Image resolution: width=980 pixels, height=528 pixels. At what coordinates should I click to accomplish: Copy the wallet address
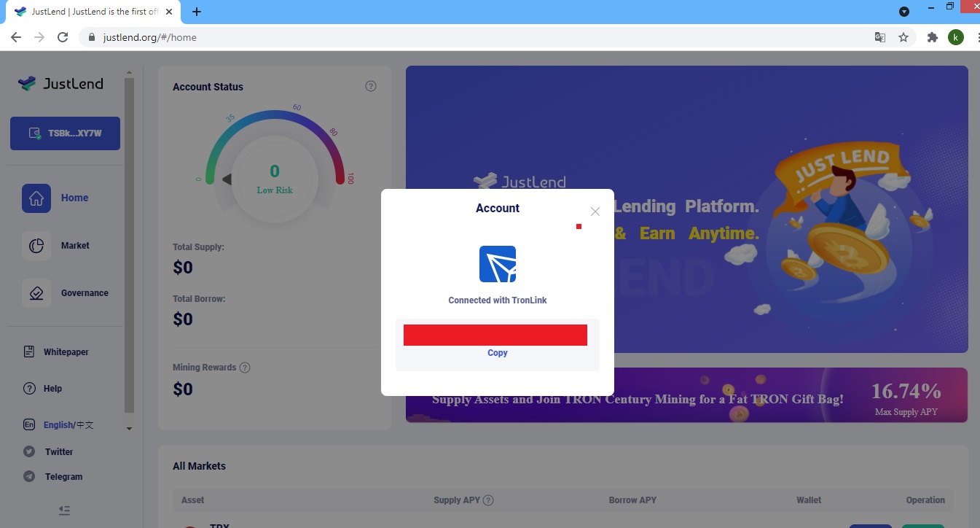click(498, 353)
